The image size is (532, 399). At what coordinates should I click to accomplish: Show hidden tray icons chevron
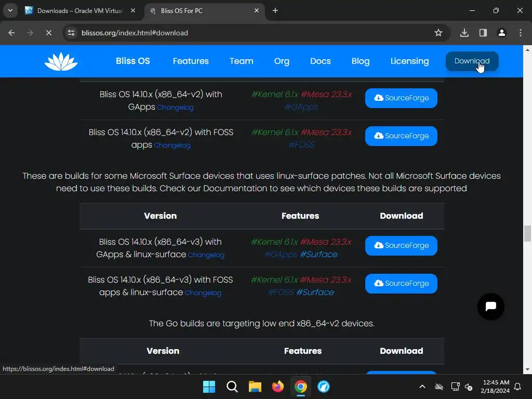[422, 387]
